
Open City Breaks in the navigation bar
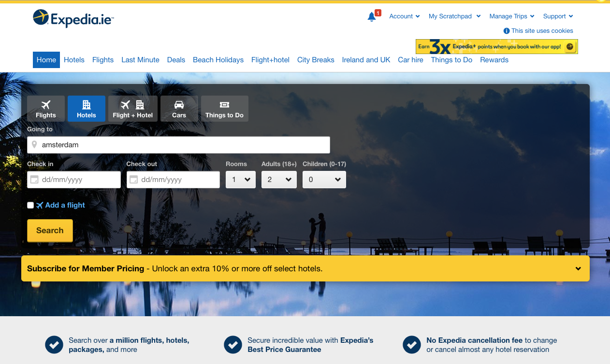[x=316, y=60]
